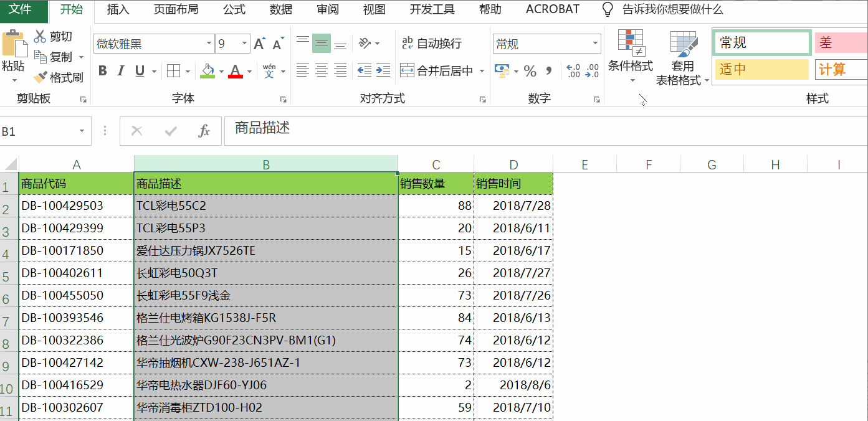The width and height of the screenshot is (868, 421).
Task: Apply red font color button
Action: coord(235,71)
